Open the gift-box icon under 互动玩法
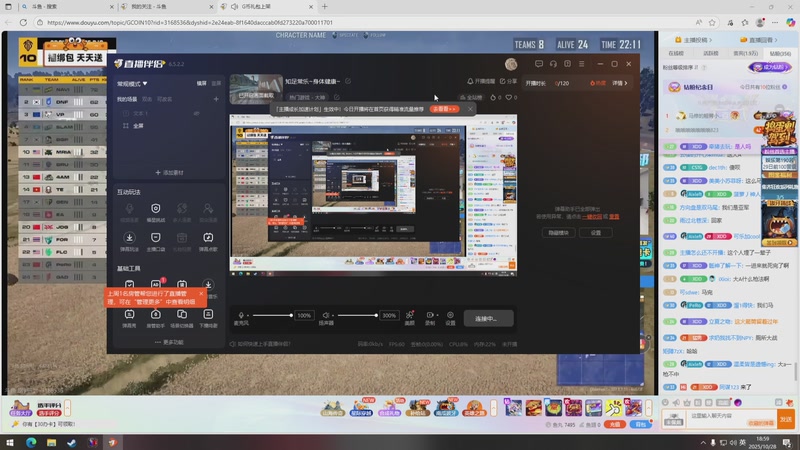 tap(182, 241)
